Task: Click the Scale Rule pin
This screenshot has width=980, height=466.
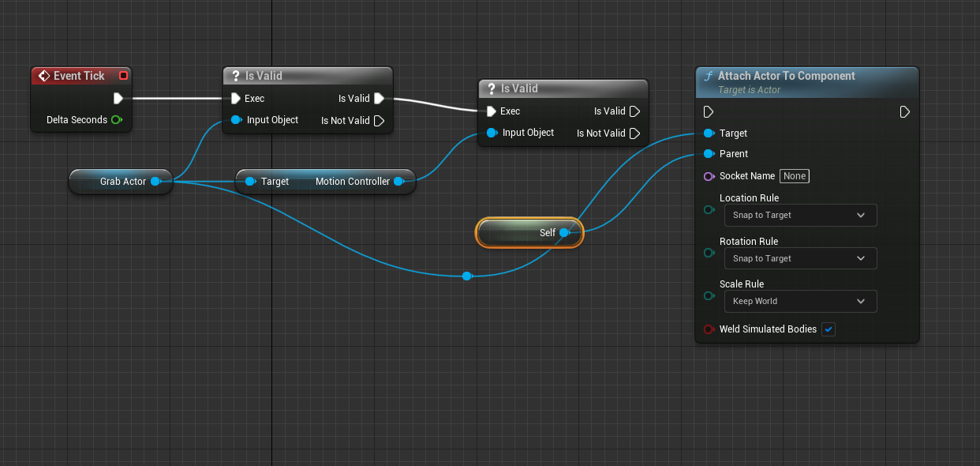Action: [x=709, y=296]
